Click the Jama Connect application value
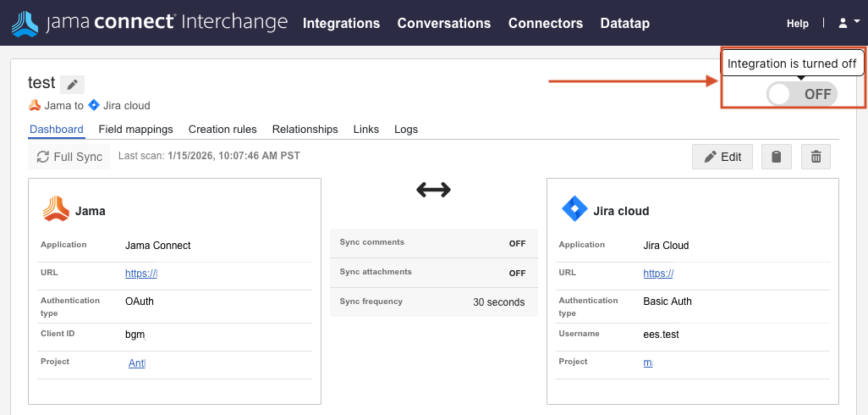868x415 pixels. (157, 246)
